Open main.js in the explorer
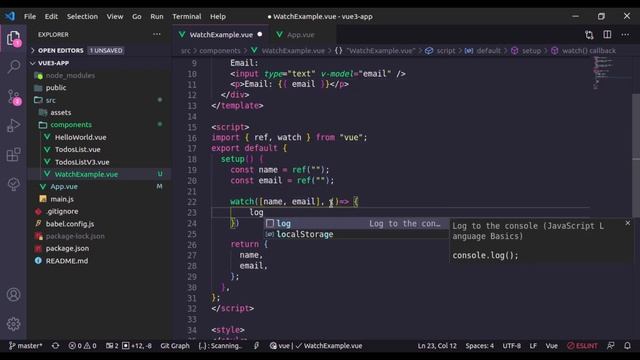The width and height of the screenshot is (640, 360). [x=100, y=199]
